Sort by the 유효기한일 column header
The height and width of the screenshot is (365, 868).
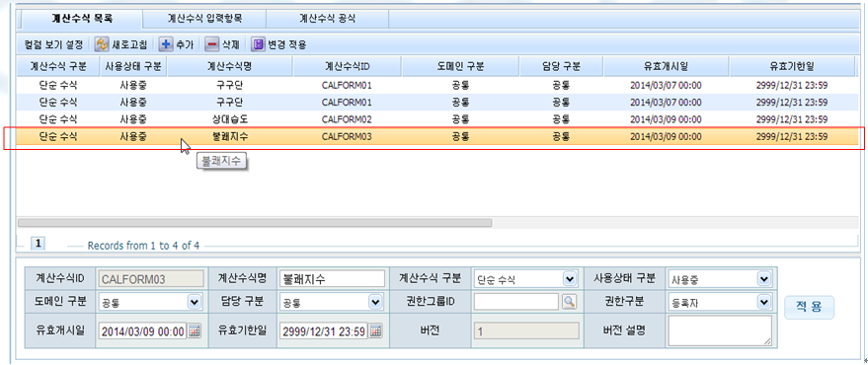point(792,67)
